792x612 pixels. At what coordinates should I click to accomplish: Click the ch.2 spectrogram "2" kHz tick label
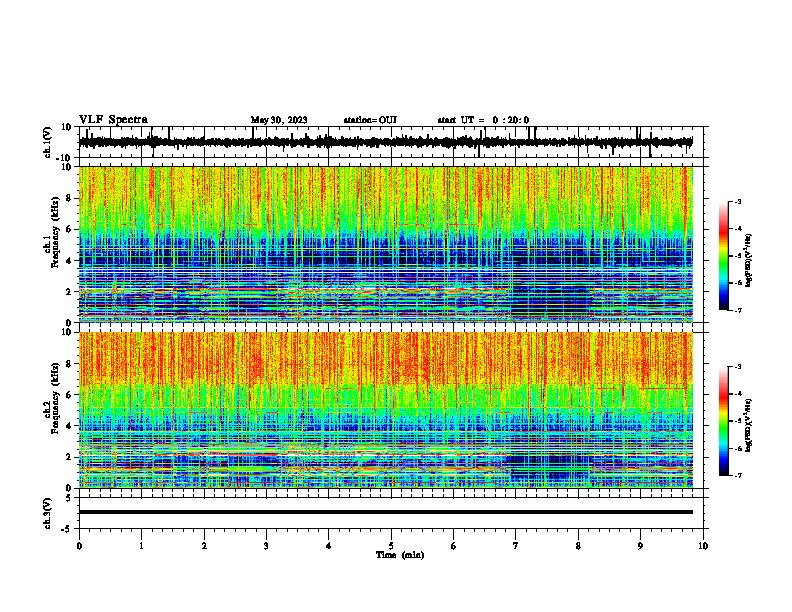coord(69,457)
